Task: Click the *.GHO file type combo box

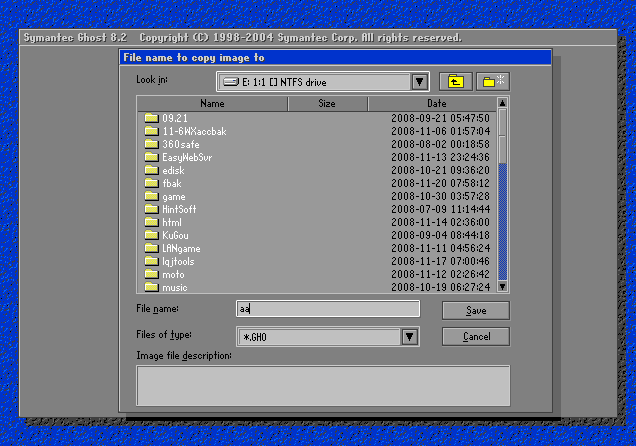Action: click(328, 337)
